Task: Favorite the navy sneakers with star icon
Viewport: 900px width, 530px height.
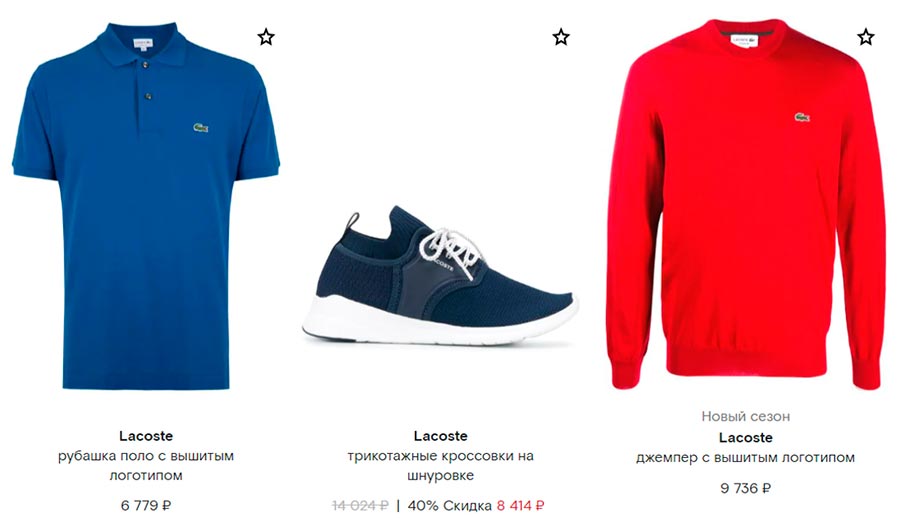Action: (x=561, y=37)
